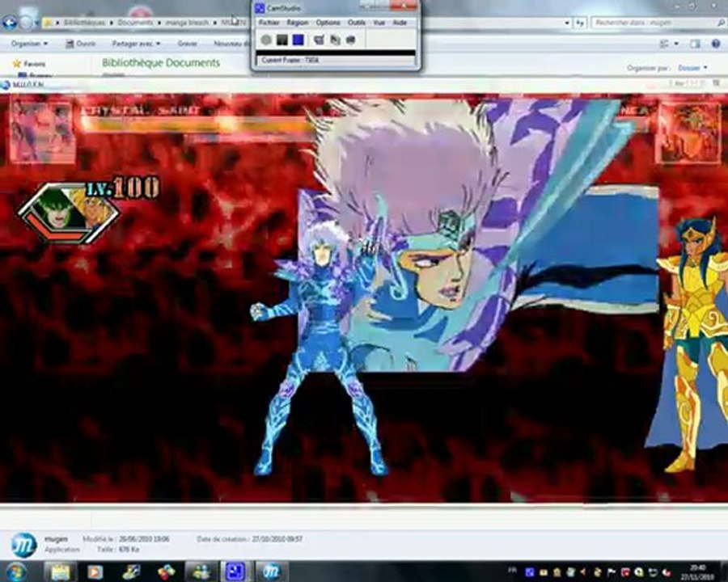Switch to CamStudio from the taskbar

point(235,571)
